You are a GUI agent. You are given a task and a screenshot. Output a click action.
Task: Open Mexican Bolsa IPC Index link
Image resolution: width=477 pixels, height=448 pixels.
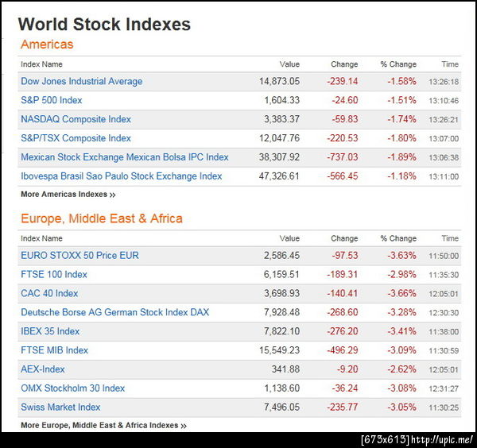pos(125,157)
